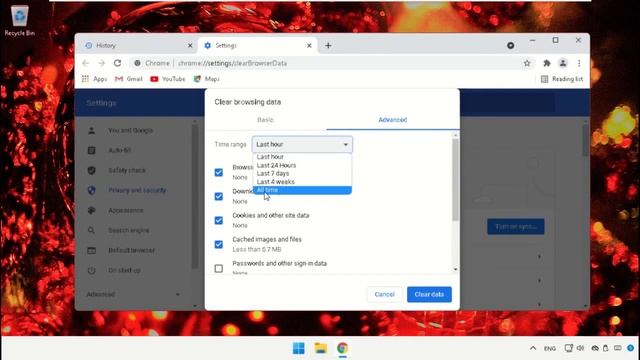This screenshot has width=640, height=360.
Task: Choose All time option
Action: coord(302,190)
